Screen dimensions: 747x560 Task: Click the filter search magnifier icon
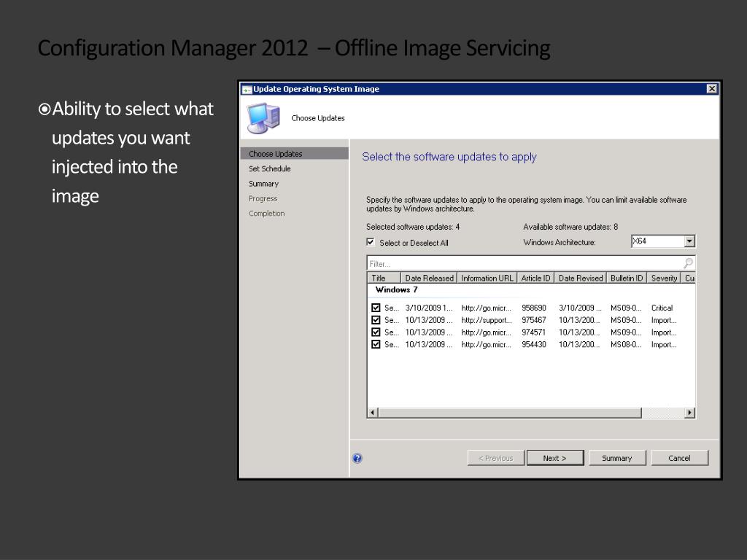(x=688, y=263)
